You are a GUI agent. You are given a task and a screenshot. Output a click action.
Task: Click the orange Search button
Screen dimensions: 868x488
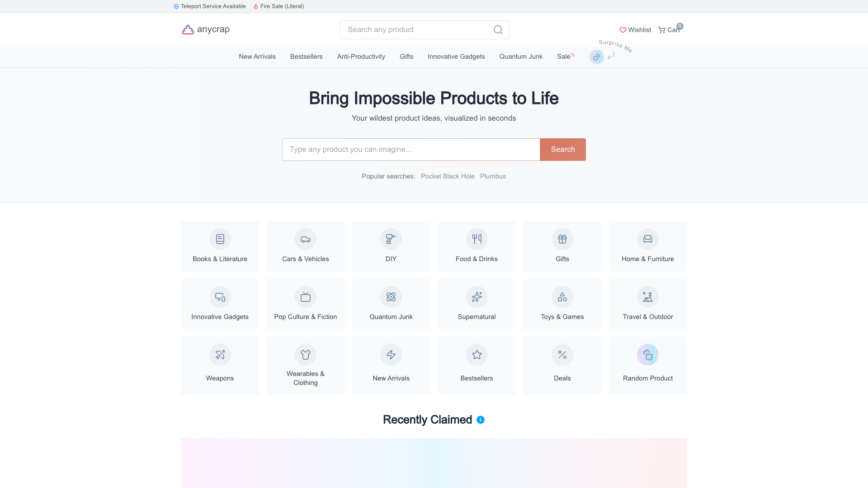563,150
